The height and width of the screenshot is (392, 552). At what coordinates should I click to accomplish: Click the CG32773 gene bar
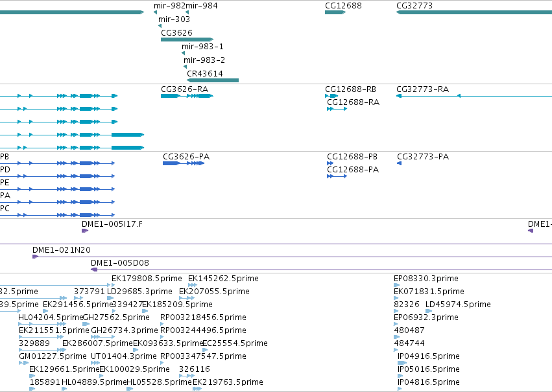(x=474, y=12)
